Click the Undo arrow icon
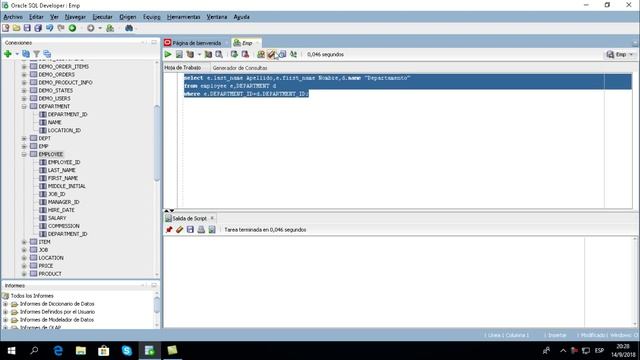 (x=49, y=28)
